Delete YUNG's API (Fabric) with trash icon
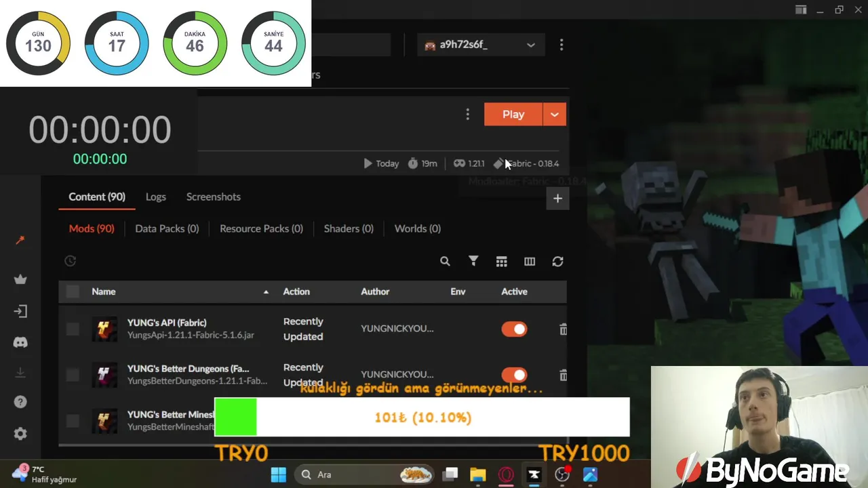This screenshot has width=868, height=488. point(563,329)
